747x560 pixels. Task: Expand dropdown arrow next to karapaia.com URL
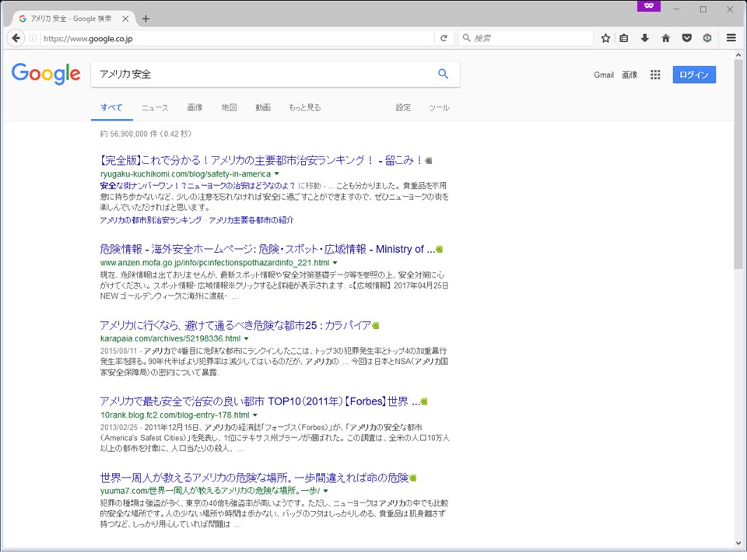tap(247, 338)
